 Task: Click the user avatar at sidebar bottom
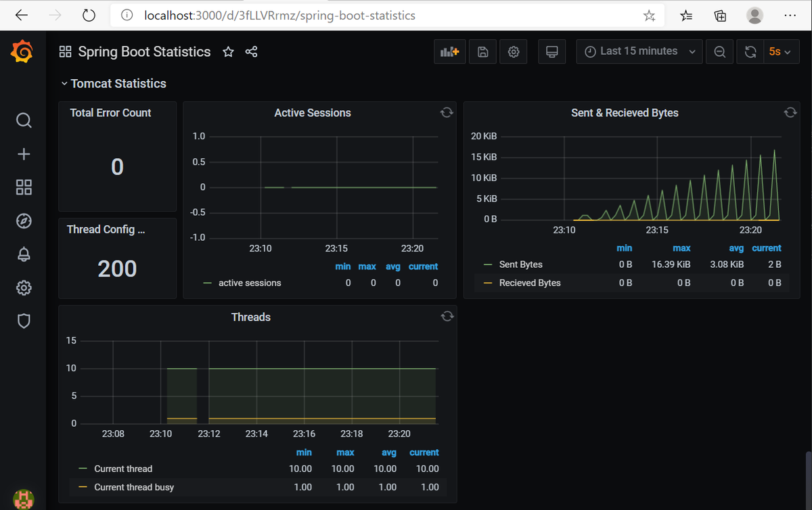tap(23, 498)
